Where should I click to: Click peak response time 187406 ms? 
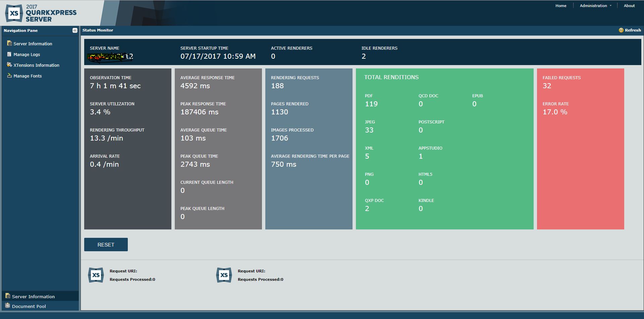199,112
